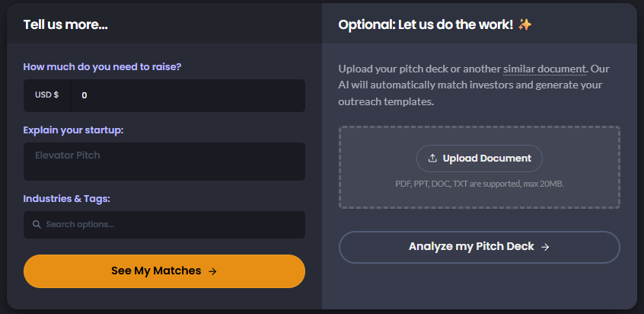The width and height of the screenshot is (644, 314).
Task: Click the 'Tell us more...' heading
Action: pyautogui.click(x=65, y=24)
